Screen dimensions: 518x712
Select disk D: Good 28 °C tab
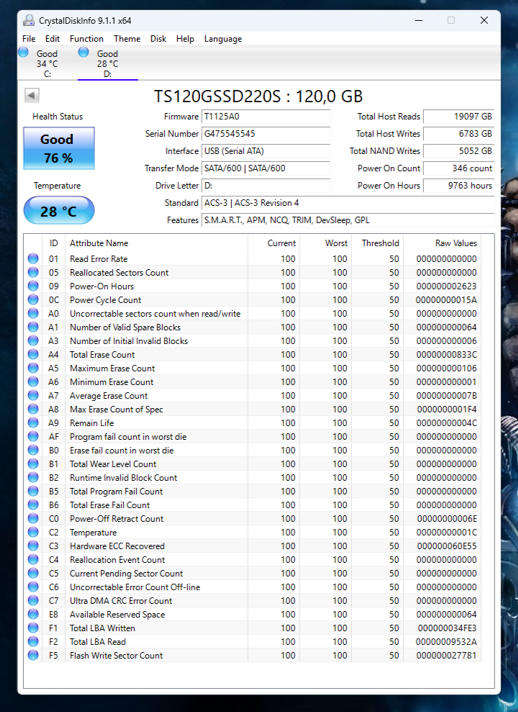coord(108,63)
